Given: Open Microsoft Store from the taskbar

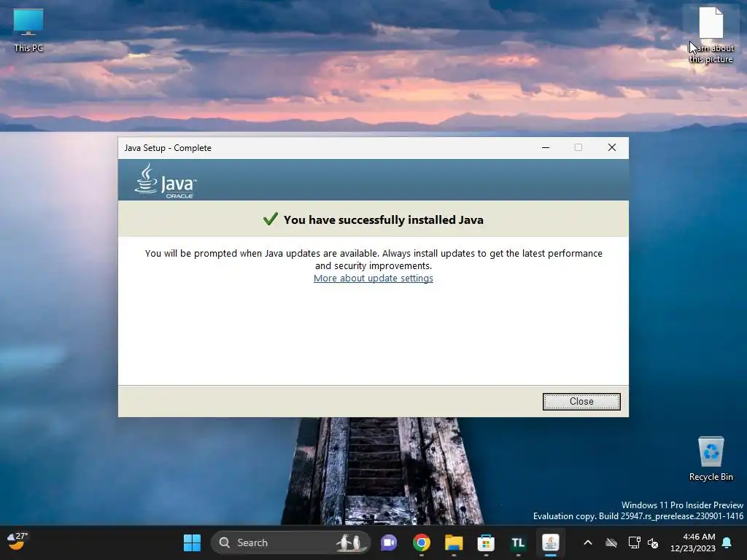Looking at the screenshot, I should tap(486, 542).
